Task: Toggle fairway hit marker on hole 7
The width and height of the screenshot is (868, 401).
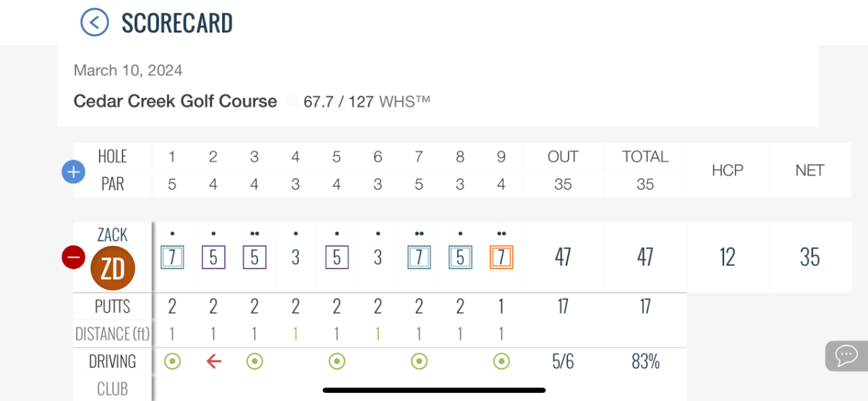Action: tap(419, 361)
